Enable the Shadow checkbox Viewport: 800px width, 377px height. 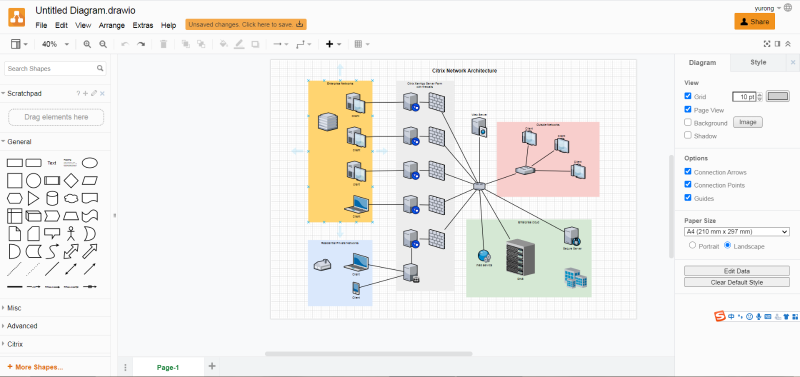pyautogui.click(x=688, y=135)
